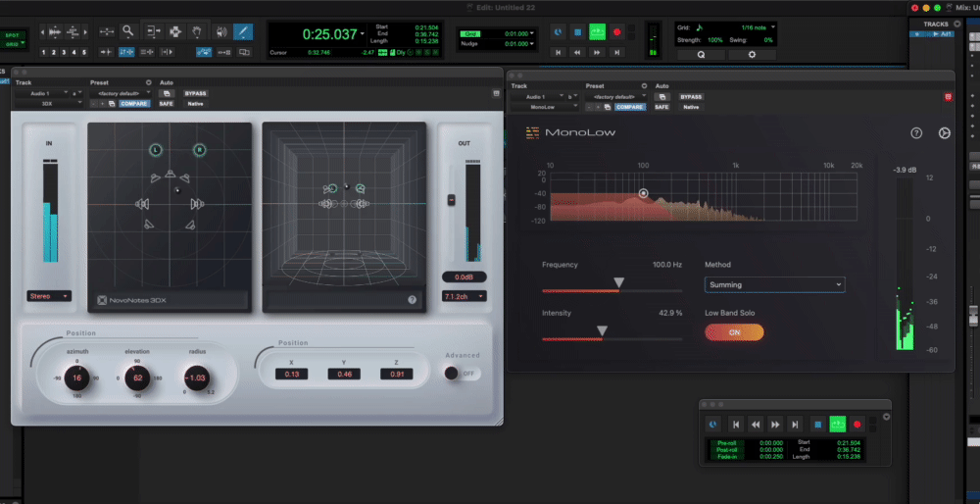Select zoom preset 5
This screenshot has height=504, width=980.
[83, 52]
